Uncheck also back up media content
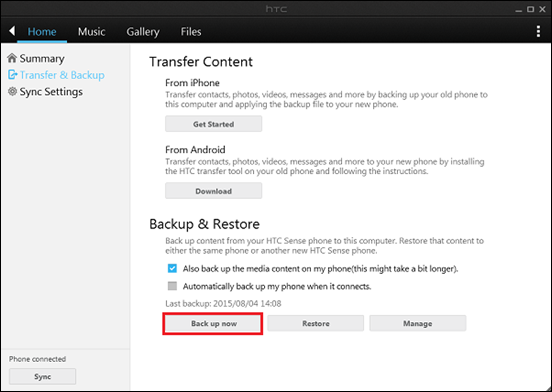Screen dimensions: 552x392 click(x=172, y=268)
